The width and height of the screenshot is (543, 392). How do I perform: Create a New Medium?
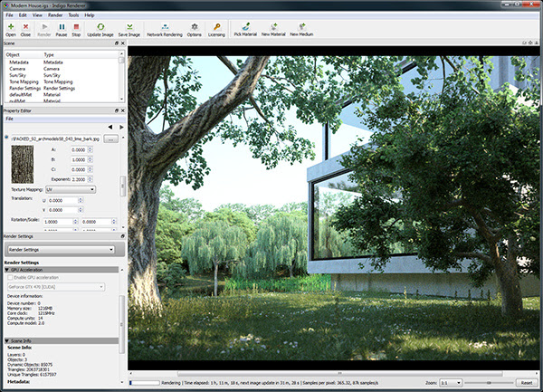point(301,30)
